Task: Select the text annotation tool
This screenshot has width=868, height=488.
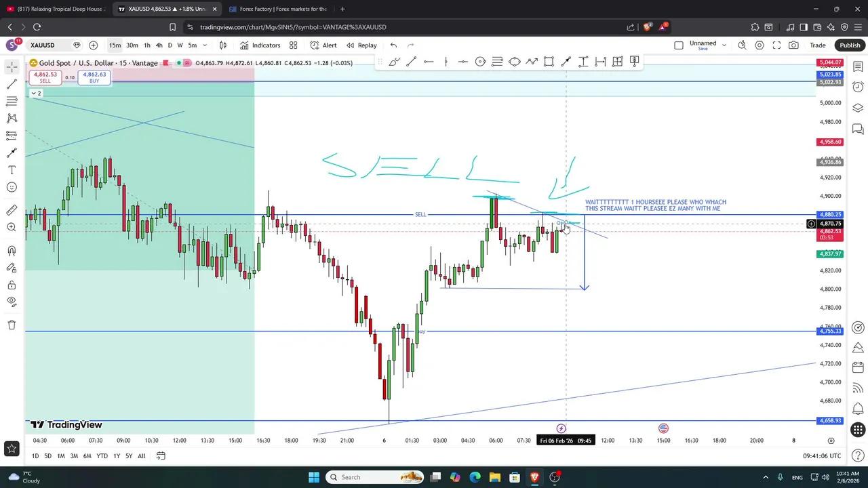Action: click(12, 170)
